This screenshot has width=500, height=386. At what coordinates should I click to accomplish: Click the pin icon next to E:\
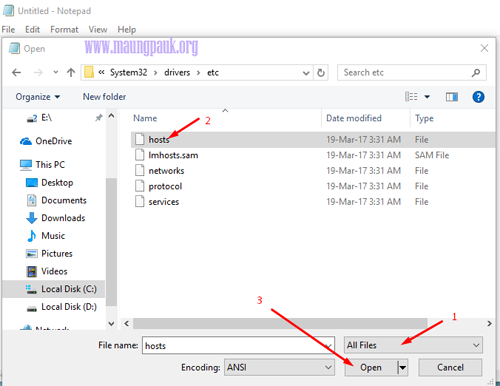(99, 118)
